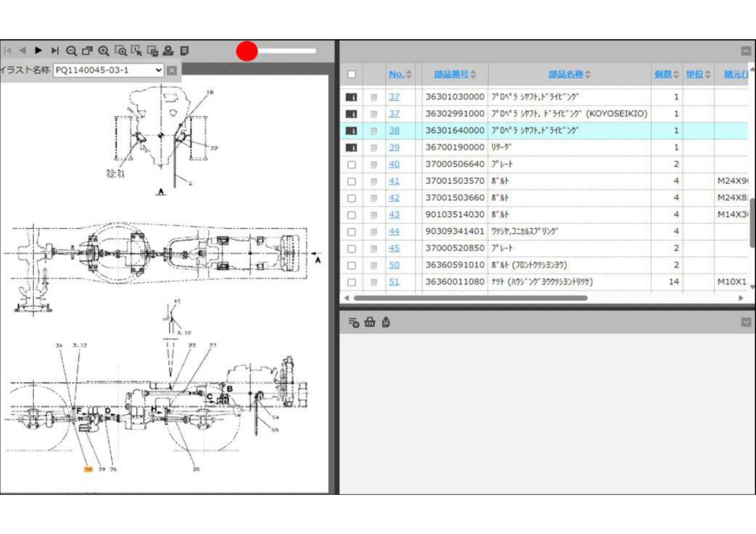Click the red zoom slider handle
The height and width of the screenshot is (534, 756).
click(x=247, y=51)
